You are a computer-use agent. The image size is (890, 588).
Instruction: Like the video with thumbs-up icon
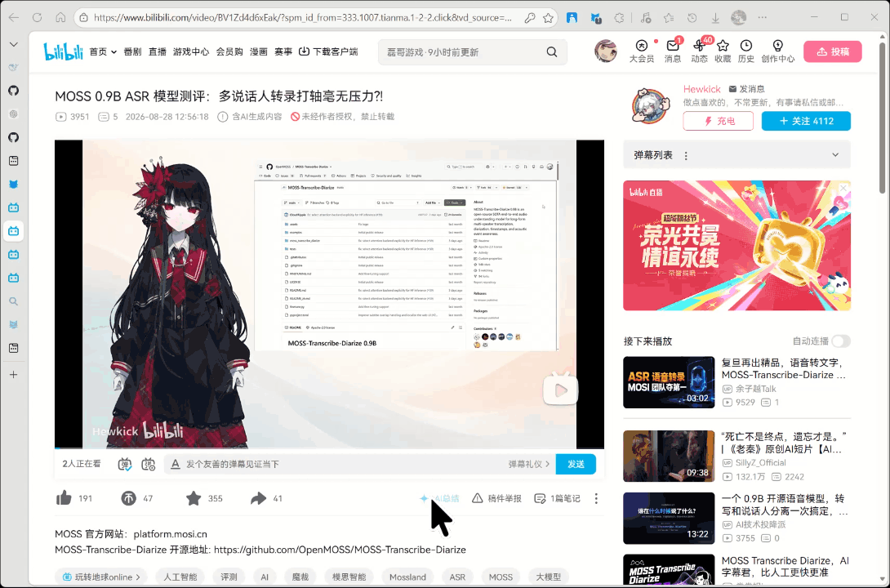65,498
